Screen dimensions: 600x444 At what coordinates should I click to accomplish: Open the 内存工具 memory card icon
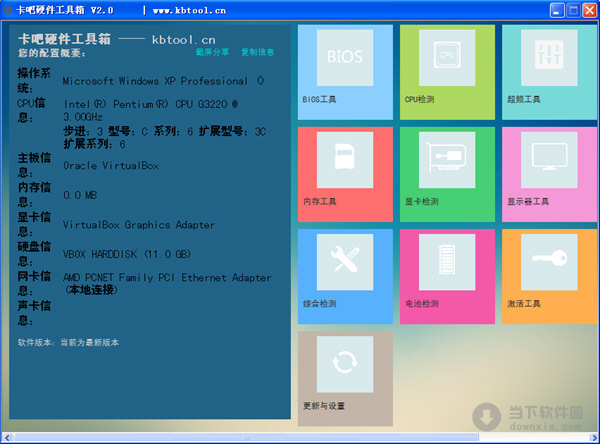[x=345, y=160]
